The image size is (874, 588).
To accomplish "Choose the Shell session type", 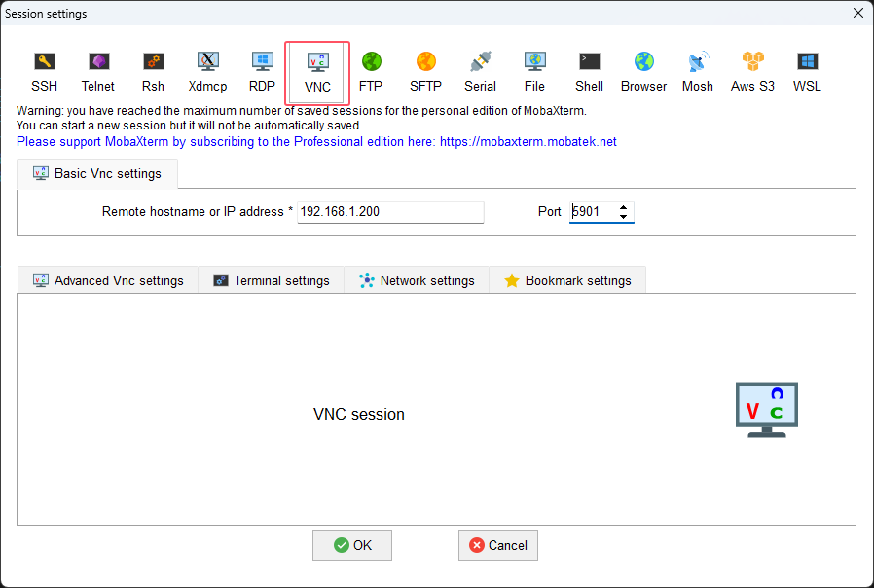I will (x=589, y=72).
